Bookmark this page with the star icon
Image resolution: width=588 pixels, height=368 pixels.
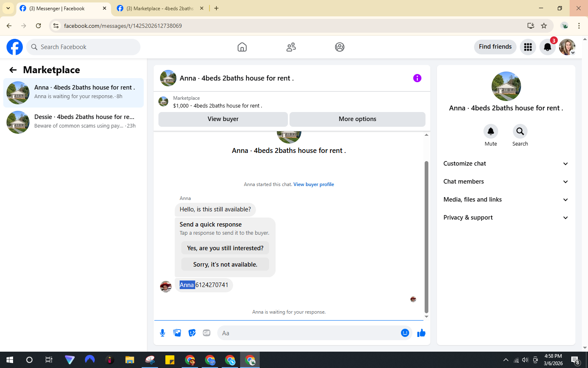click(x=544, y=26)
